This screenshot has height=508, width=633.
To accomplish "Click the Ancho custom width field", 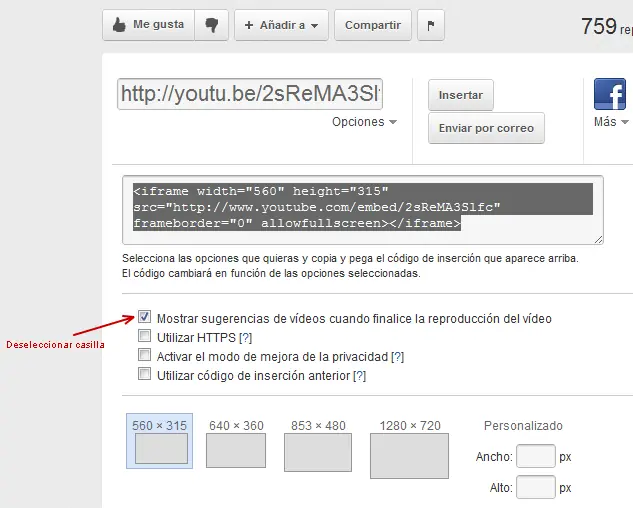I will pos(536,456).
